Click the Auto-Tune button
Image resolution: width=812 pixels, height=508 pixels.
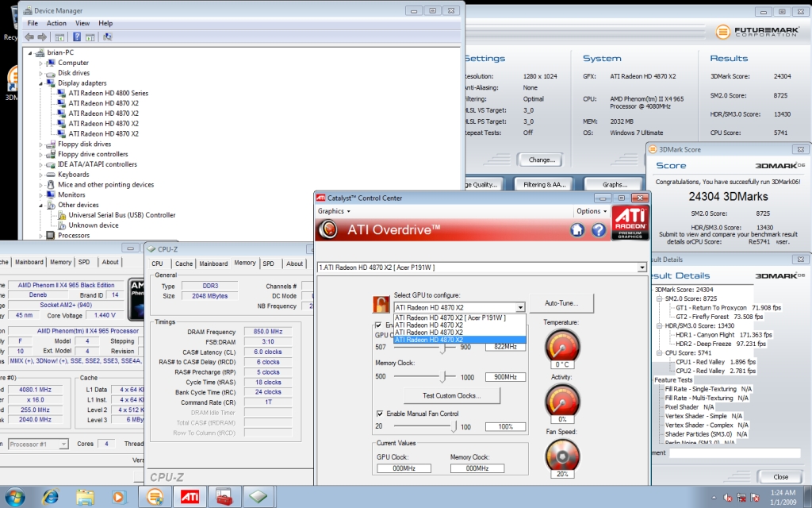561,302
